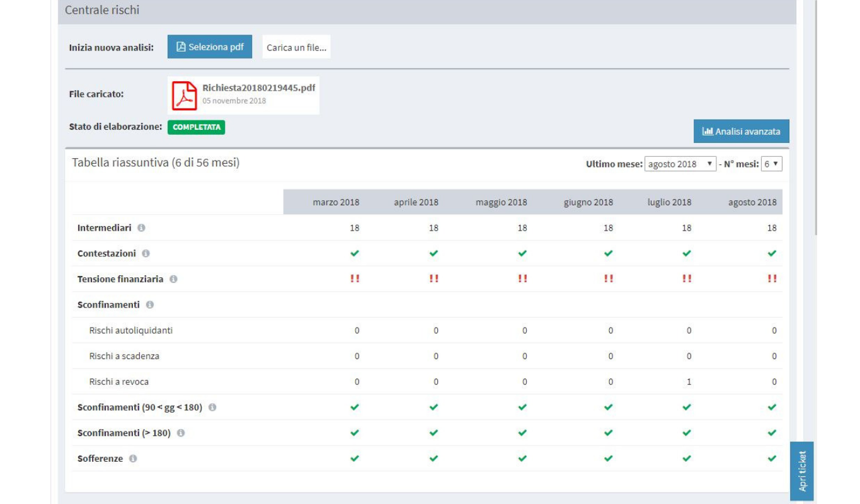Click the info icon beside Tensione finanziaria

(173, 279)
